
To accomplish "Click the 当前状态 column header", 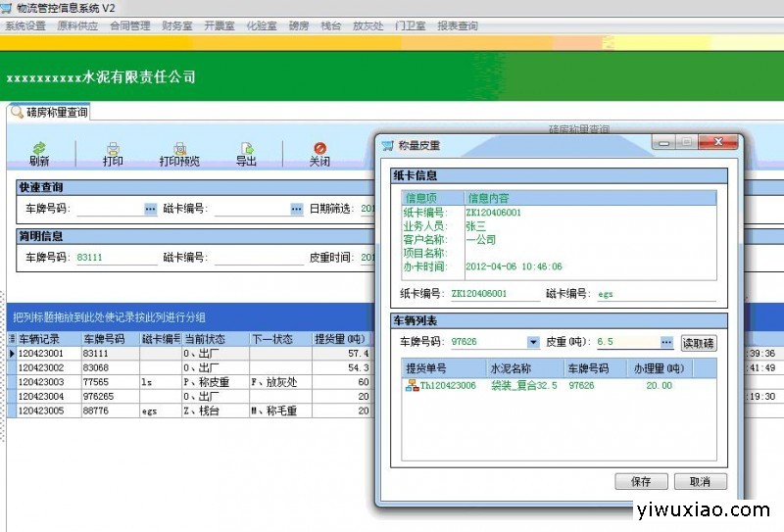I will click(x=216, y=339).
